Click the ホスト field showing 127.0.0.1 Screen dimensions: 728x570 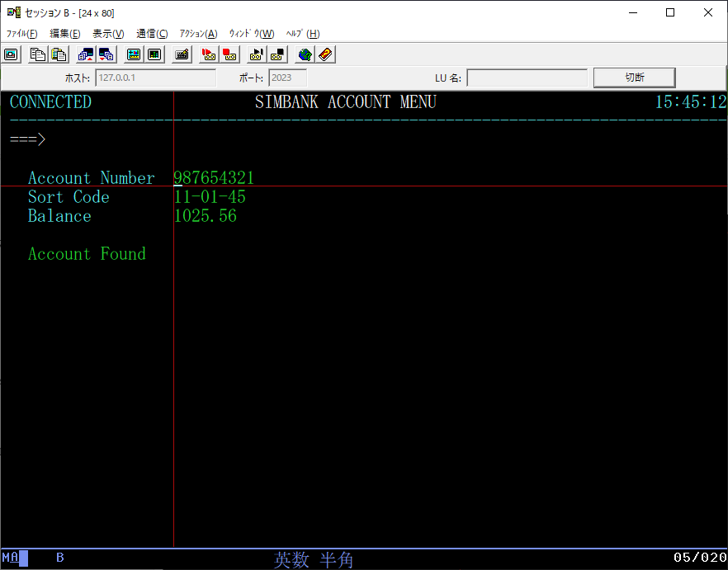pyautogui.click(x=155, y=78)
